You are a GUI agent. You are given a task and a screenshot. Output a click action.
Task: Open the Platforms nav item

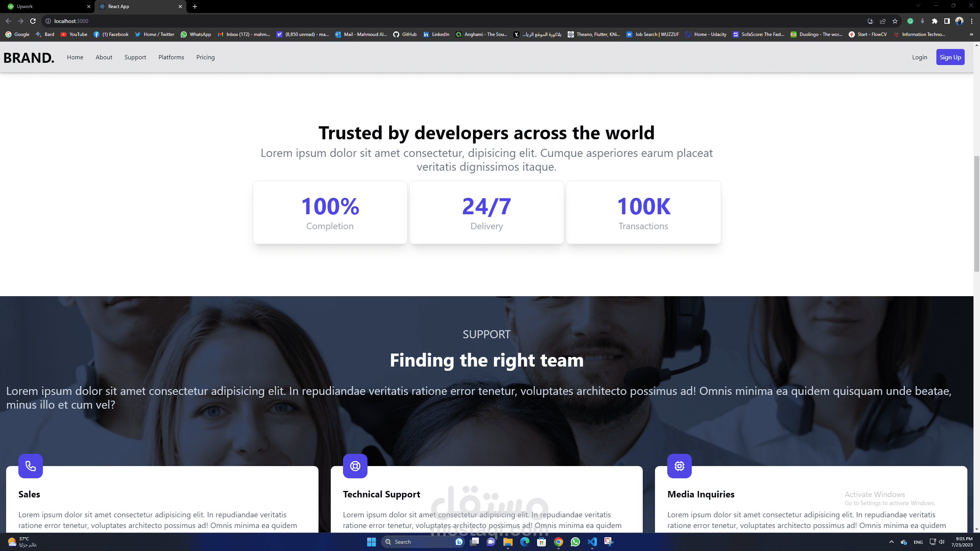click(x=171, y=57)
